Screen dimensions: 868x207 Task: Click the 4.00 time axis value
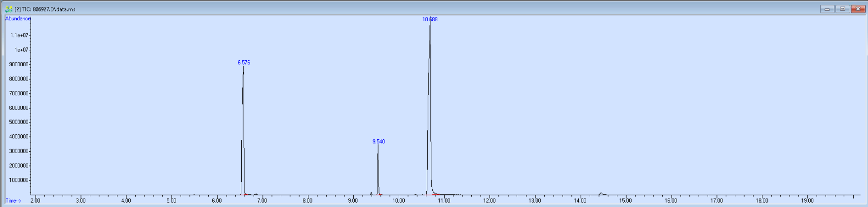point(126,201)
